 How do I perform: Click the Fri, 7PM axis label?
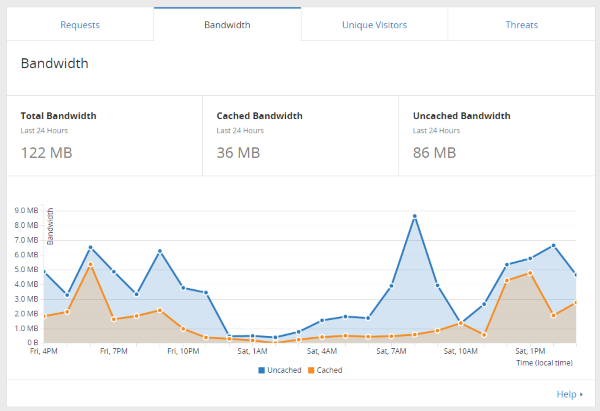(114, 351)
